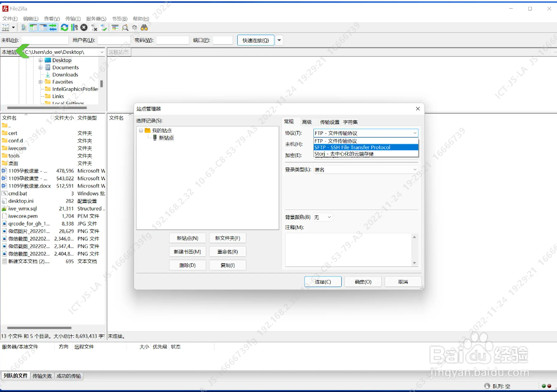The height and width of the screenshot is (392, 557).
Task: Click the directory comparison magnifier icon
Action: pos(125,28)
